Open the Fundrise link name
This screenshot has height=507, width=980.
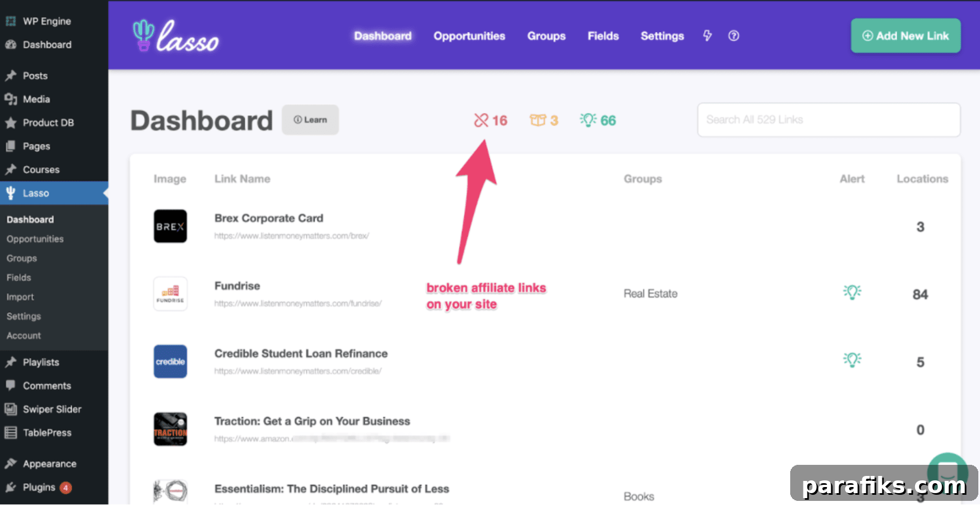click(238, 286)
